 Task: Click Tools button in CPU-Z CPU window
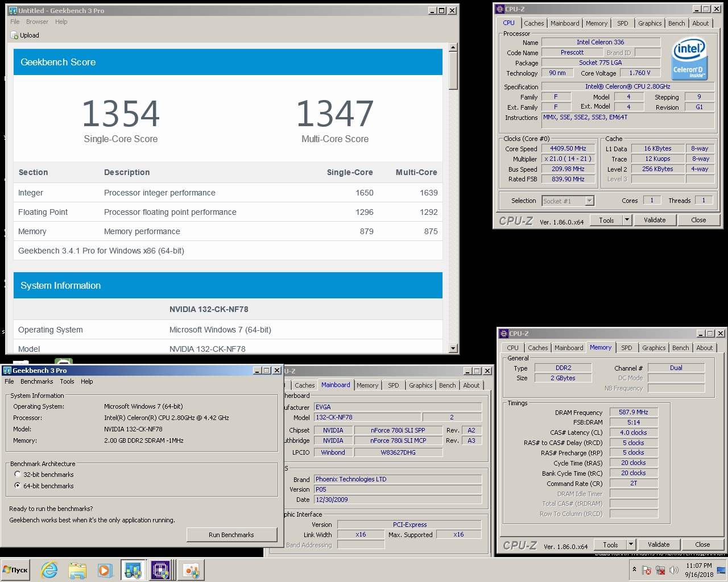(x=606, y=220)
